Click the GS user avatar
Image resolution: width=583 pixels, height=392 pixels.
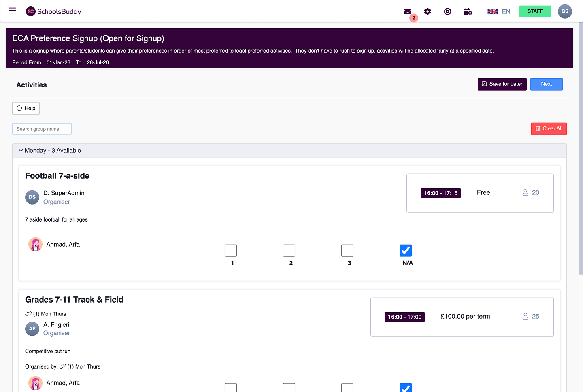click(565, 11)
